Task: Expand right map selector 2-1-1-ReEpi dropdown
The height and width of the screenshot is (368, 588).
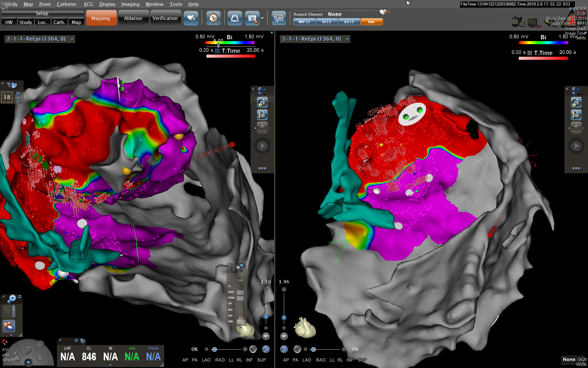Action: coord(347,39)
